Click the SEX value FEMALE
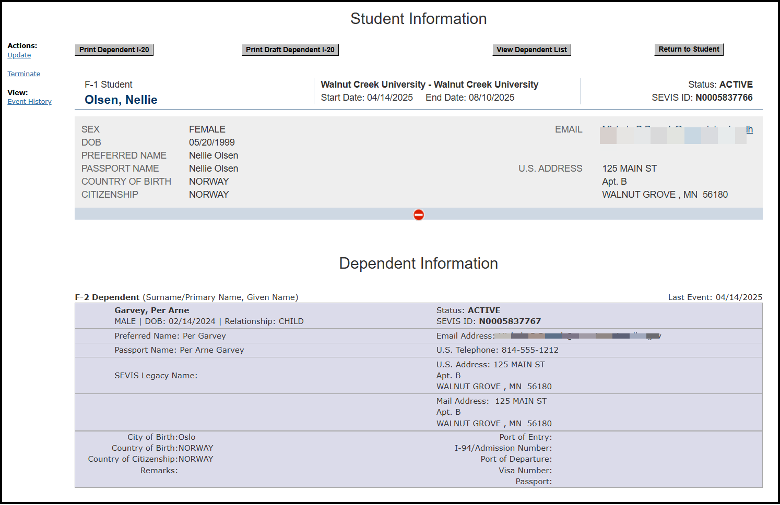The width and height of the screenshot is (780, 505). pyautogui.click(x=207, y=129)
